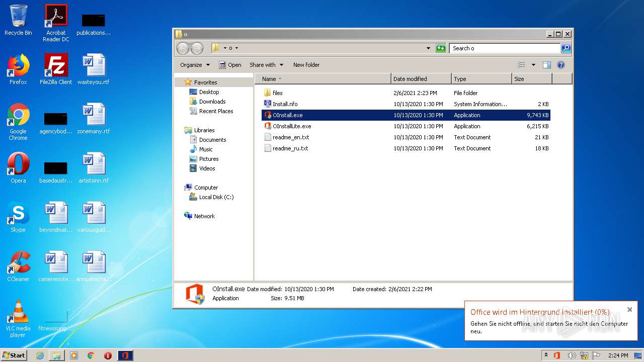Click the 'Search o' input field
644x362 pixels.
pos(505,48)
